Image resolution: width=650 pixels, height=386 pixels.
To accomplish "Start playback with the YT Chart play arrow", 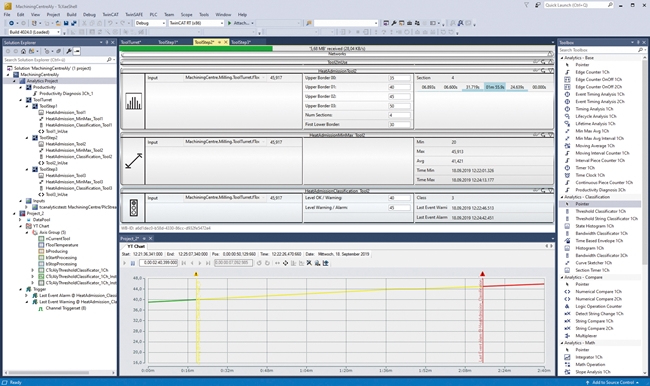I will (x=124, y=263).
